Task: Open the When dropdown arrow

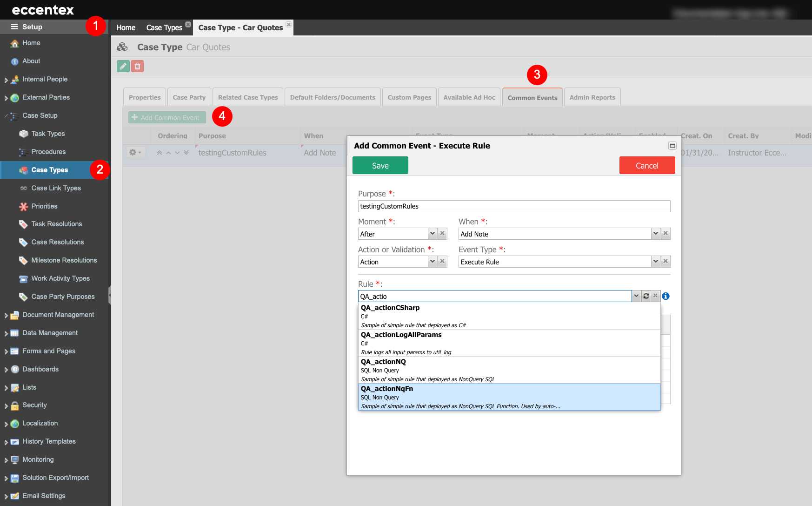Action: [656, 234]
